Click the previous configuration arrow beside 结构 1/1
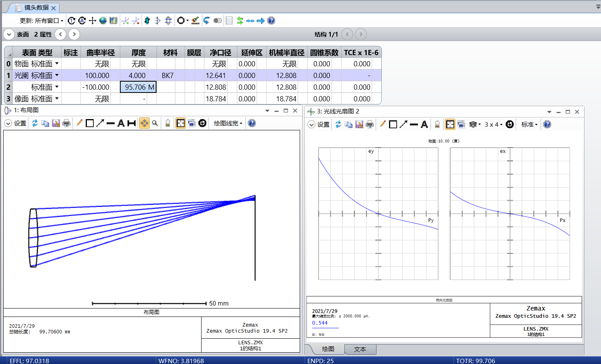The height and width of the screenshot is (364, 601). (x=347, y=34)
